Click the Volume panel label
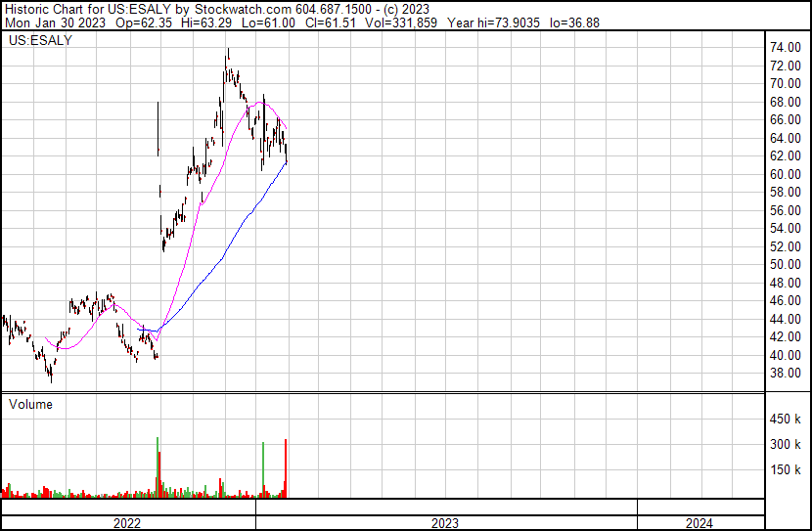 [30, 404]
